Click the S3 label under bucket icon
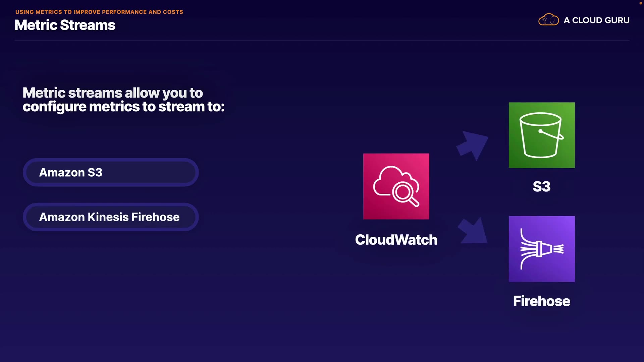This screenshot has height=362, width=644. 541,186
